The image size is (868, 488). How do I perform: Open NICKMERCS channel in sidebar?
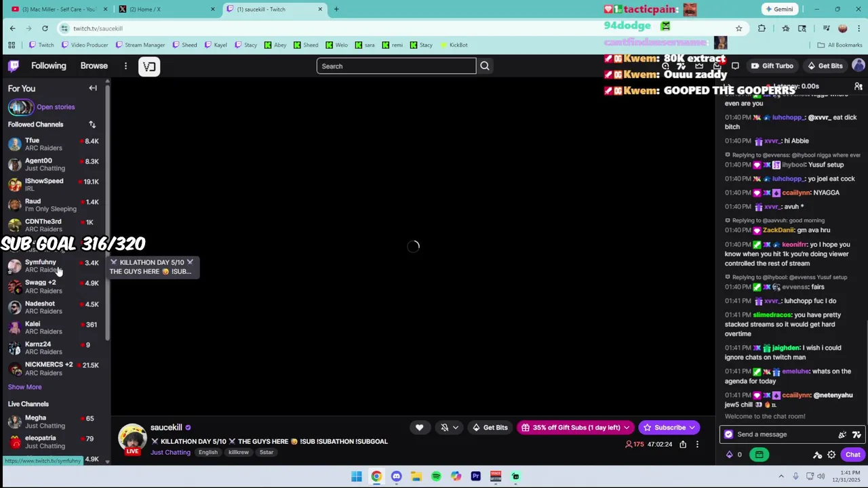54,369
